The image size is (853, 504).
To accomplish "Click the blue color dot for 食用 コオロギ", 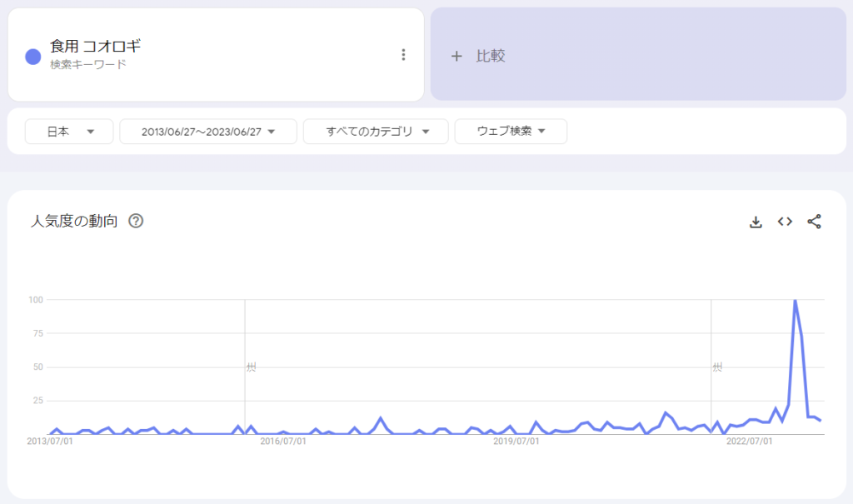I will pos(33,56).
